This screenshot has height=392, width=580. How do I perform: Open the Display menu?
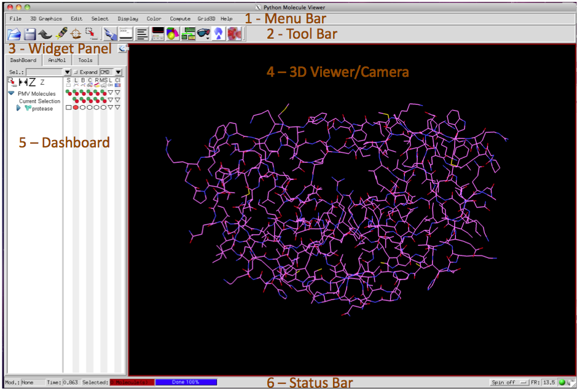[128, 18]
